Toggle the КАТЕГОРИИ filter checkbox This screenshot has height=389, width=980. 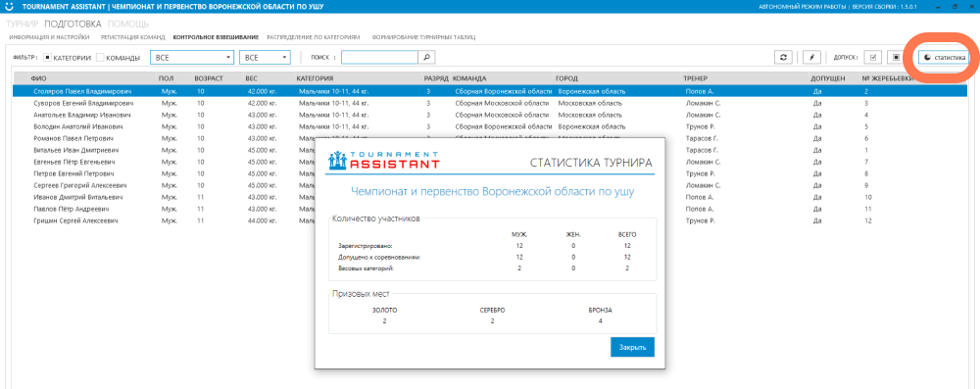[47, 58]
